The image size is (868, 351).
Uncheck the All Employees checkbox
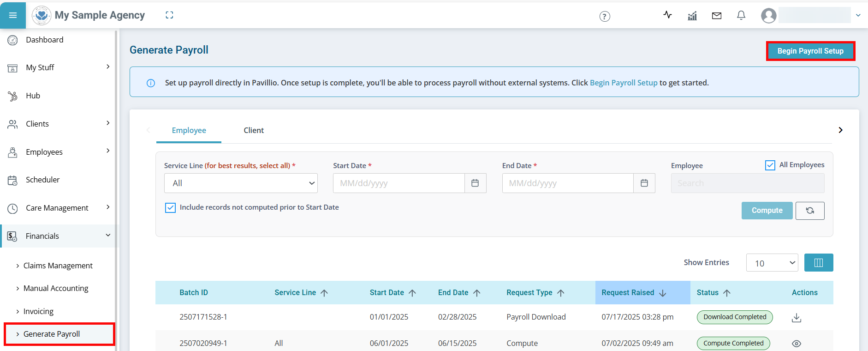click(x=770, y=165)
